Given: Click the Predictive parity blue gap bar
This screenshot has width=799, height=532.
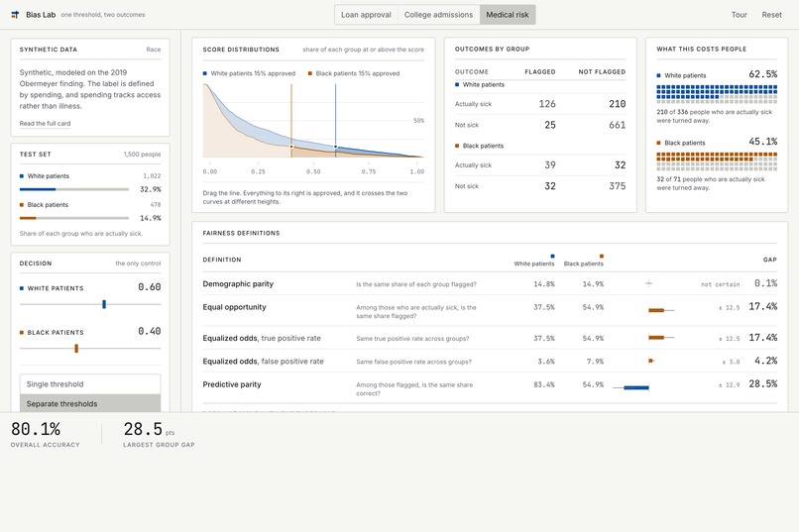Looking at the screenshot, I should [636, 387].
